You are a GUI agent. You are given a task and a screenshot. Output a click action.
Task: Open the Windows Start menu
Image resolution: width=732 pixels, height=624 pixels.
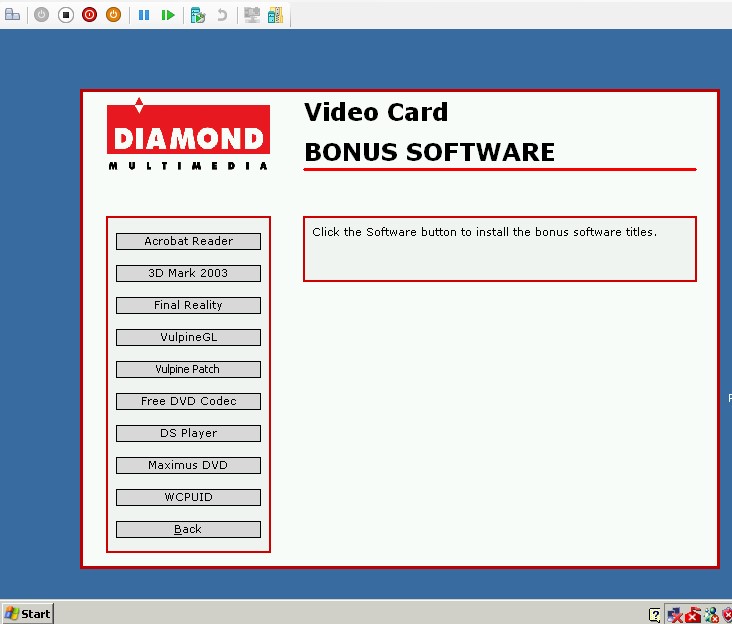coord(28,613)
